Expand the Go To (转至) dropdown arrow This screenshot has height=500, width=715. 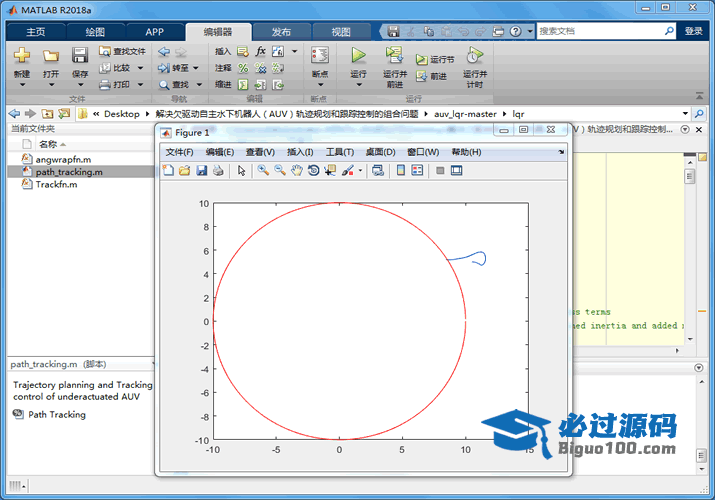coord(196,68)
